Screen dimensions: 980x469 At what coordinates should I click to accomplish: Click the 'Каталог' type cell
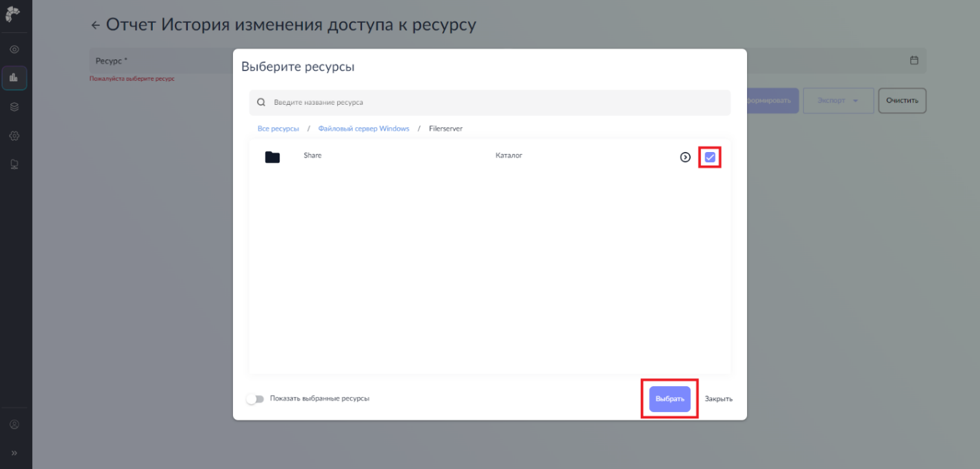(x=509, y=155)
